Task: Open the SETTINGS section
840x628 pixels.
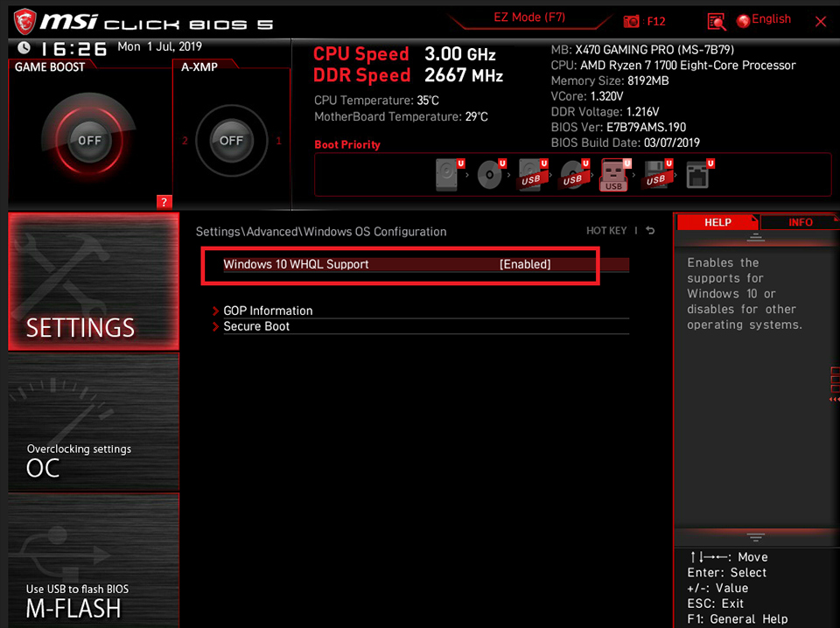Action: click(94, 282)
